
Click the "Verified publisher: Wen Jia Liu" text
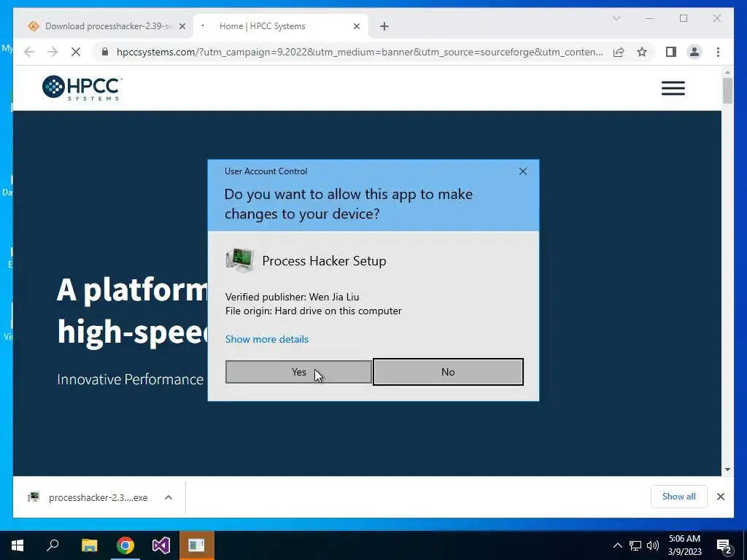292,297
